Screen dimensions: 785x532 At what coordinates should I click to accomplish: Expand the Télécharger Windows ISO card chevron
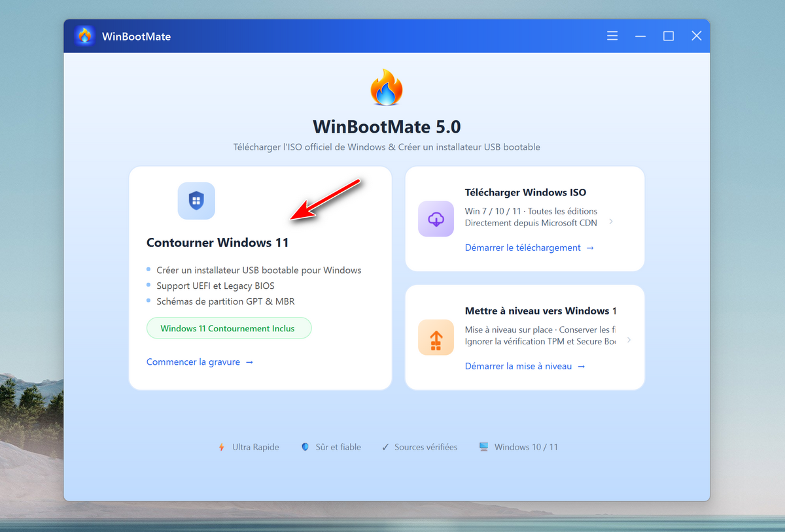[610, 222]
